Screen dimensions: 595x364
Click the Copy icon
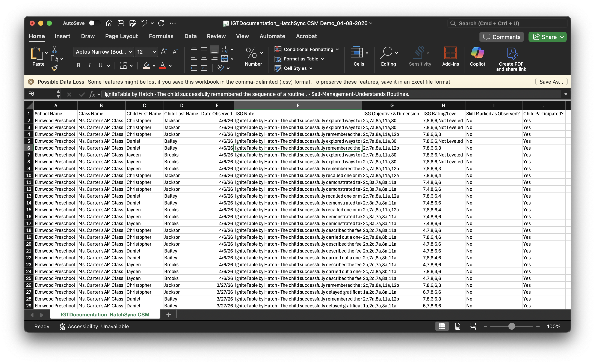click(54, 59)
